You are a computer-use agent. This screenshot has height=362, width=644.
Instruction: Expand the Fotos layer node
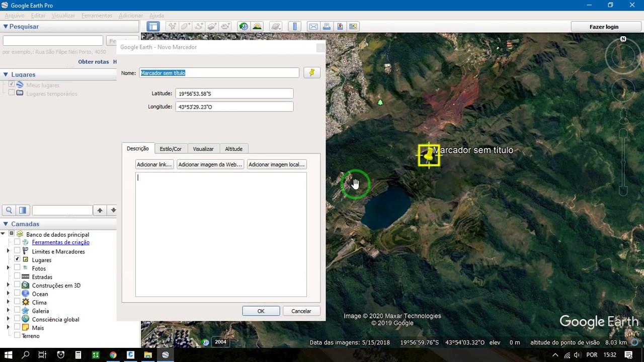[8, 268]
